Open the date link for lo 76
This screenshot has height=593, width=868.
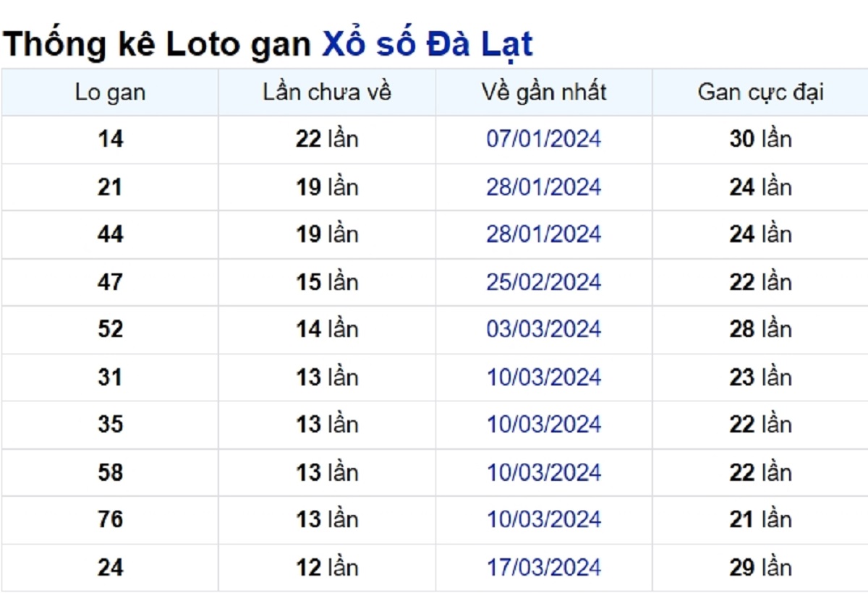[x=544, y=519]
